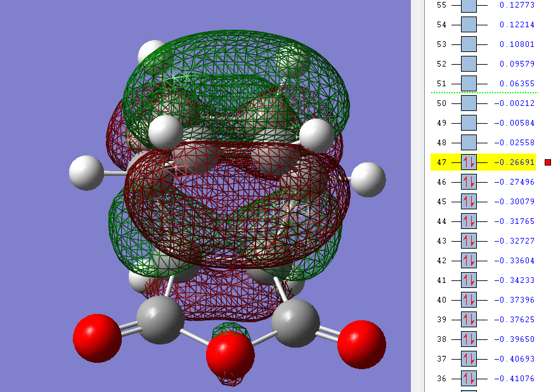Click energy value -0.39650
Viewport: 558px width, 392px height.
[514, 339]
